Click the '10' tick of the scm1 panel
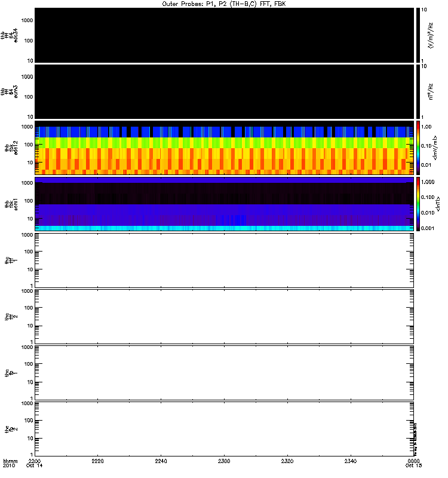Image resolution: width=448 pixels, height=478 pixels. (30, 219)
